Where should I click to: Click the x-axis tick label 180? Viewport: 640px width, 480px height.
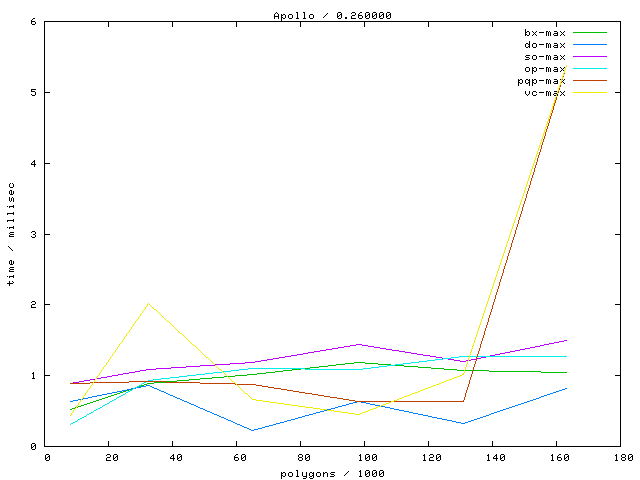622,458
